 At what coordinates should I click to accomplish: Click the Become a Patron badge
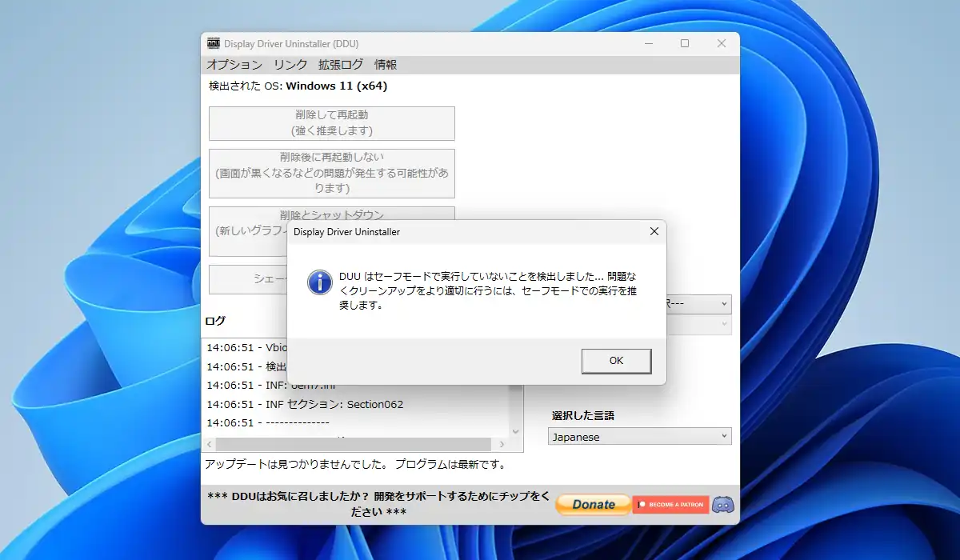(x=670, y=504)
